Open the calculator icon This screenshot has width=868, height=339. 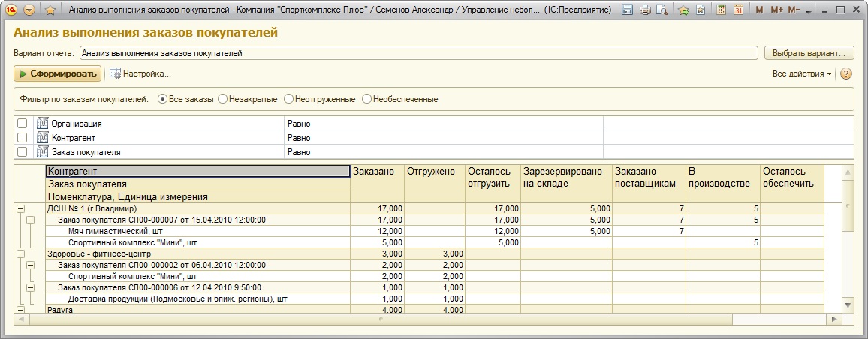pyautogui.click(x=722, y=10)
